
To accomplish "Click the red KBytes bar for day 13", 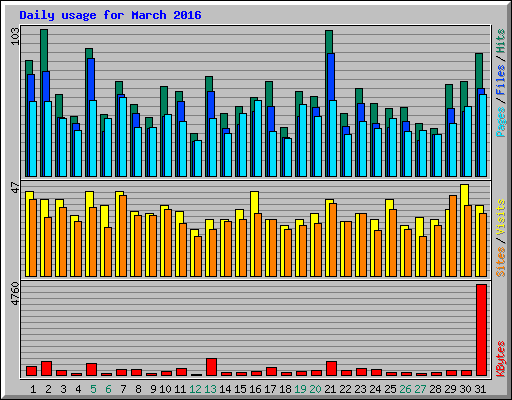I will [211, 367].
